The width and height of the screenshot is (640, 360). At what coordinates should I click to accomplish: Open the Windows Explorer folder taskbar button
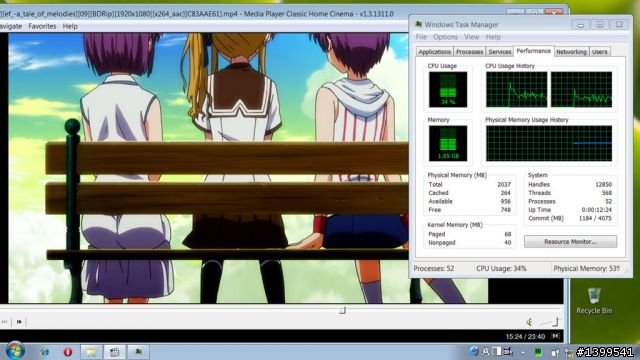coord(91,352)
